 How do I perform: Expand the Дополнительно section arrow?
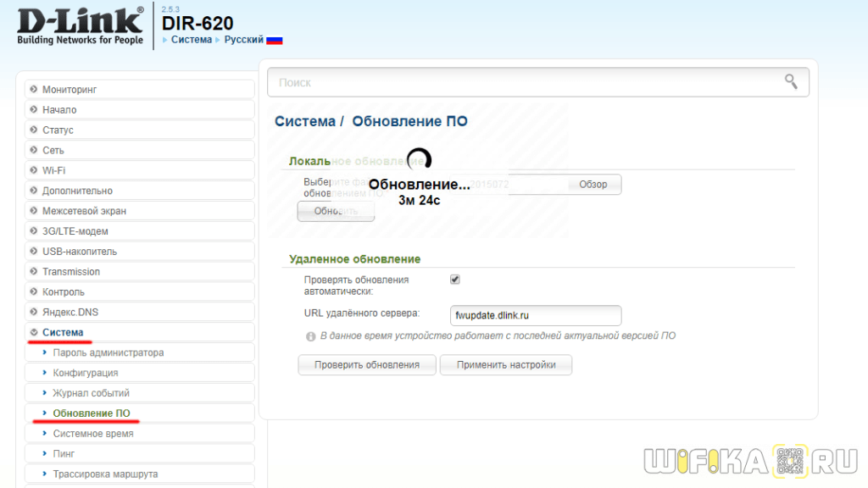(34, 191)
